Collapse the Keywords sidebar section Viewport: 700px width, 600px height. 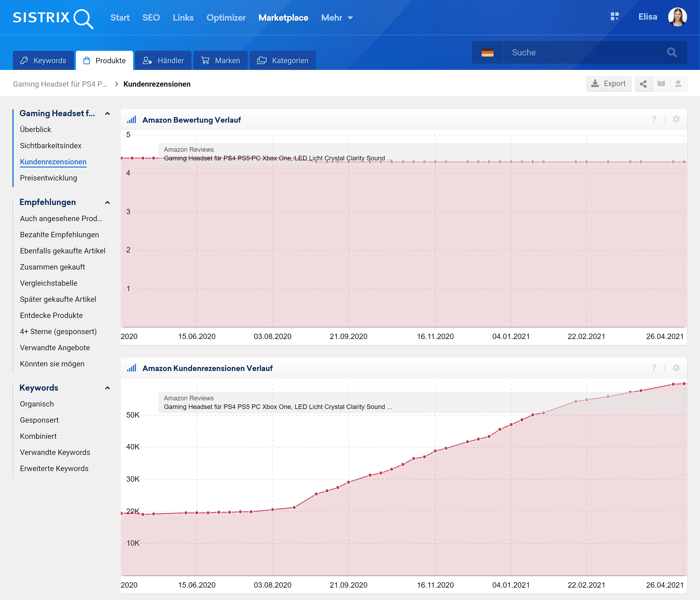(x=107, y=388)
